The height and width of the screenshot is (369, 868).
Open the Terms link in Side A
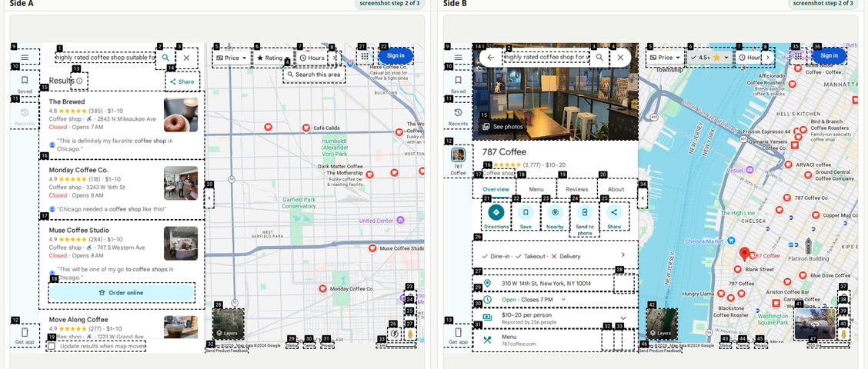(309, 345)
